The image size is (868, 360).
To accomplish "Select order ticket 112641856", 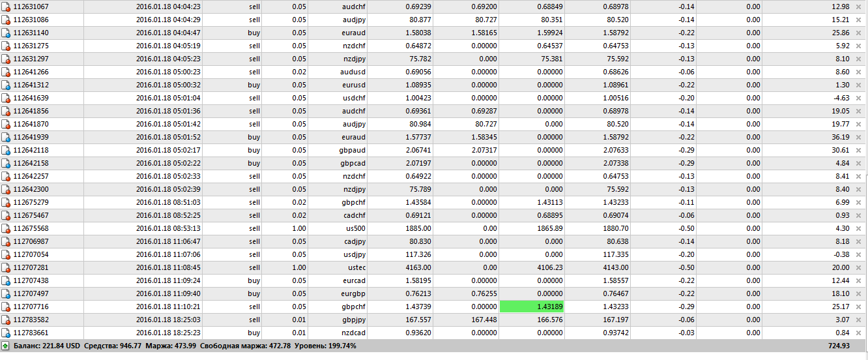I will (x=31, y=111).
